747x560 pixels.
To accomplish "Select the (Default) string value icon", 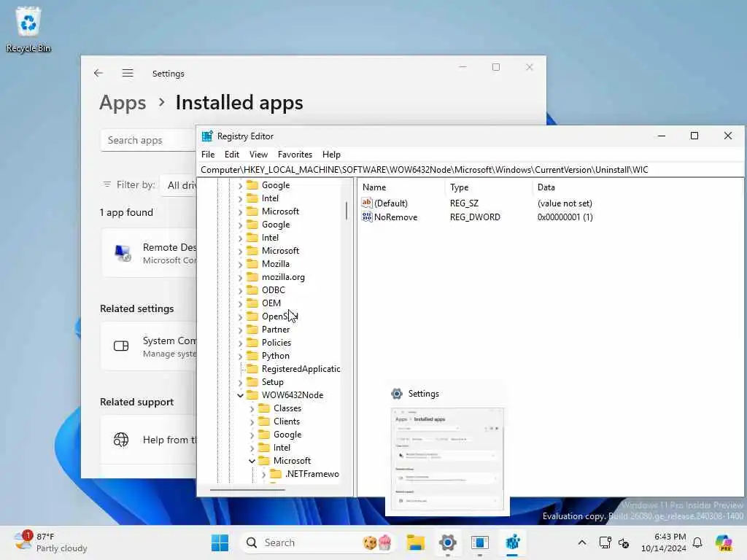I will click(x=366, y=203).
